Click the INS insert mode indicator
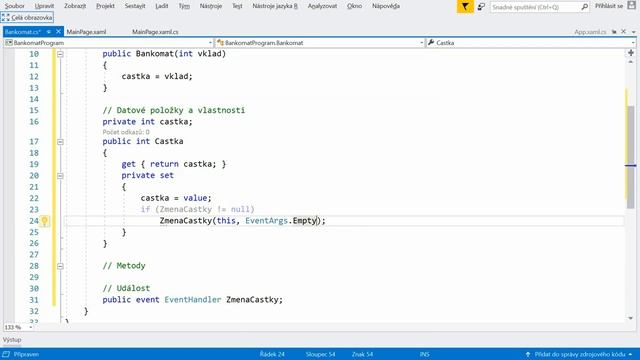 [424, 354]
